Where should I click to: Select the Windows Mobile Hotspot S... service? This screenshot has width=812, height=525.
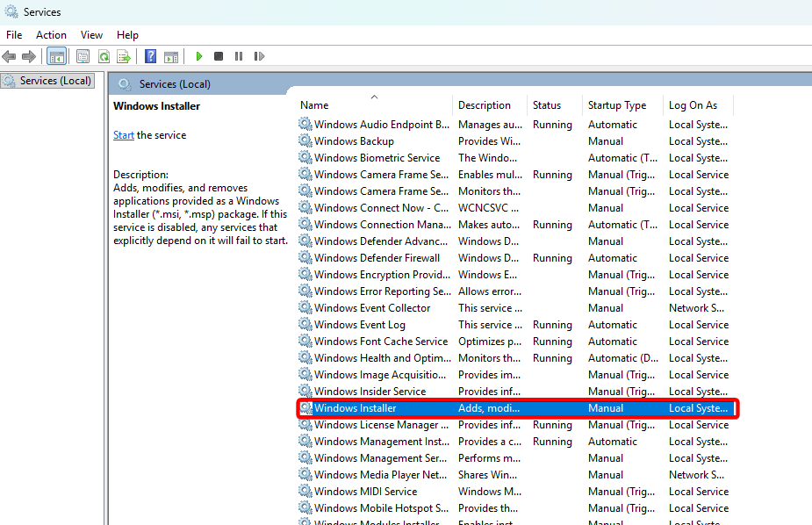click(516, 508)
